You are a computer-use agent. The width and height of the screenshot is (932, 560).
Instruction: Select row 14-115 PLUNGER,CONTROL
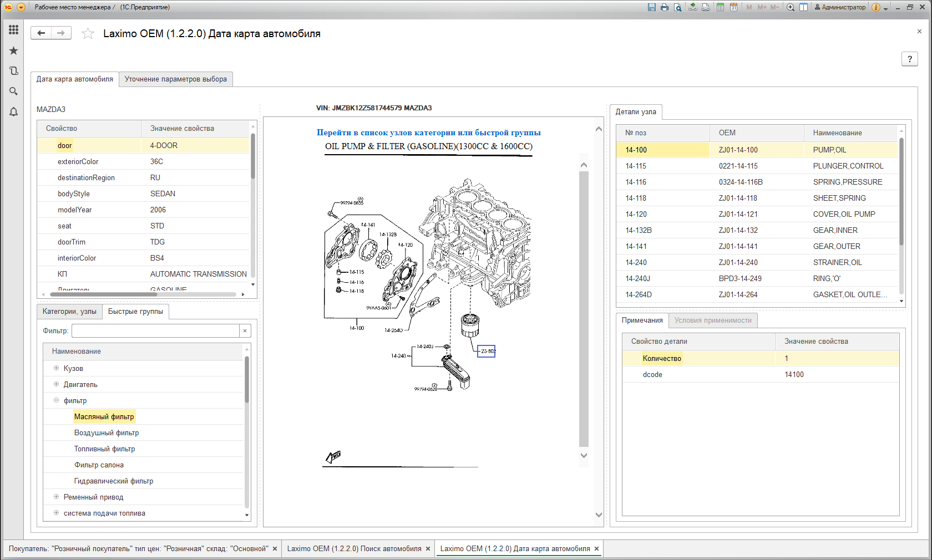[x=757, y=166]
